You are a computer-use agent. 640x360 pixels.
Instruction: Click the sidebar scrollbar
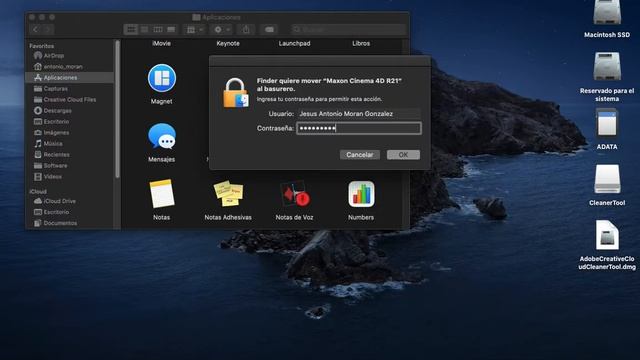click(x=118, y=109)
